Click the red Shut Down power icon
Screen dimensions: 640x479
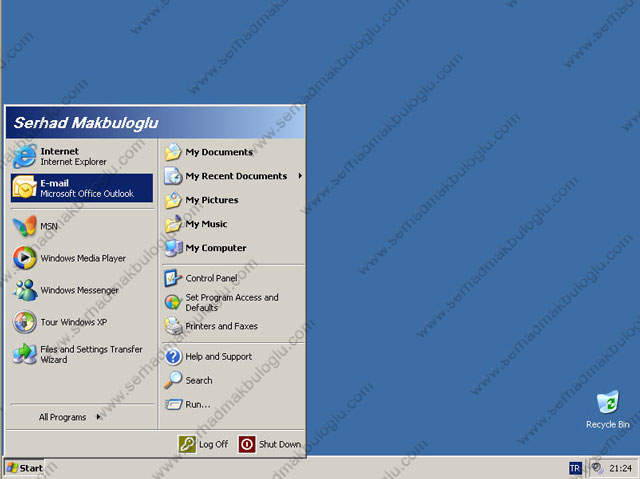247,444
